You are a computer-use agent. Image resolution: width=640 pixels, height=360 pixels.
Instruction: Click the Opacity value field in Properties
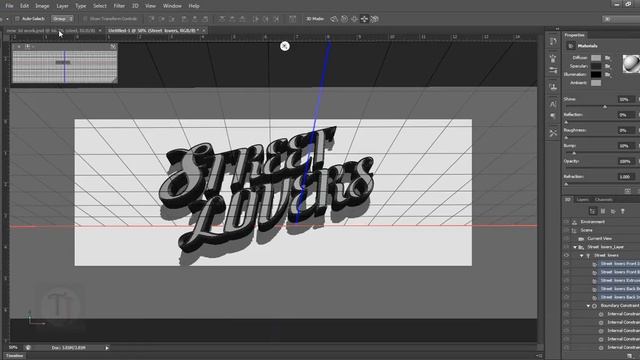627,161
